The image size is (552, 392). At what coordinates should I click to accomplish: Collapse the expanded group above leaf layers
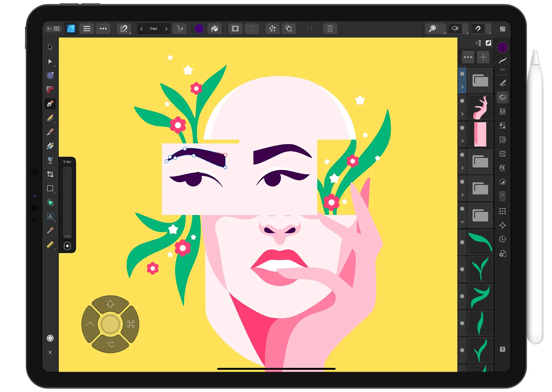coord(462,222)
